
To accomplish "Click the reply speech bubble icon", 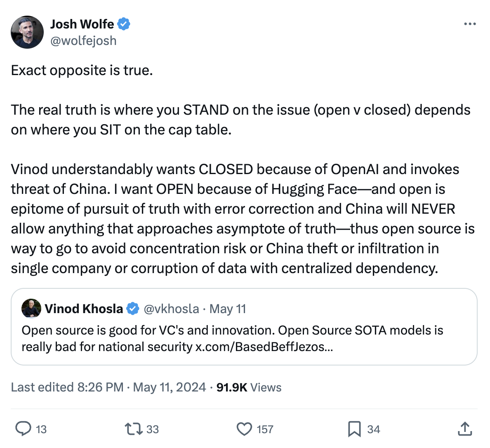I will point(24,429).
